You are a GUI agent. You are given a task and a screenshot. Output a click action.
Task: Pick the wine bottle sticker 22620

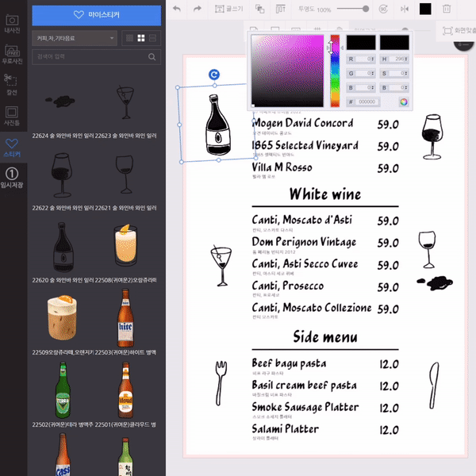[63, 247]
